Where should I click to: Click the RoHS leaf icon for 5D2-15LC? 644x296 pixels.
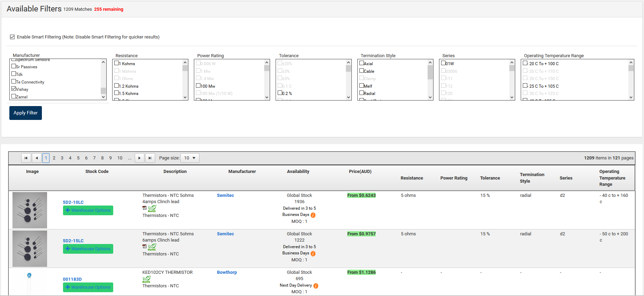click(x=152, y=247)
